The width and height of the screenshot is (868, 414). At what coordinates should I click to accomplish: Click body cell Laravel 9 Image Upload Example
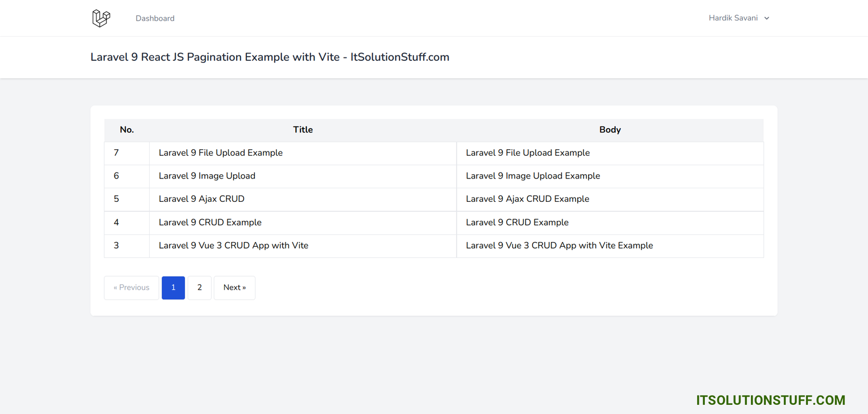pos(533,176)
